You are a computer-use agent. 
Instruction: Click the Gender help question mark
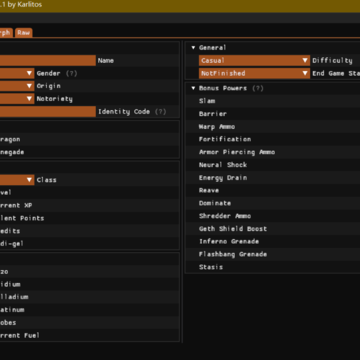click(x=71, y=73)
